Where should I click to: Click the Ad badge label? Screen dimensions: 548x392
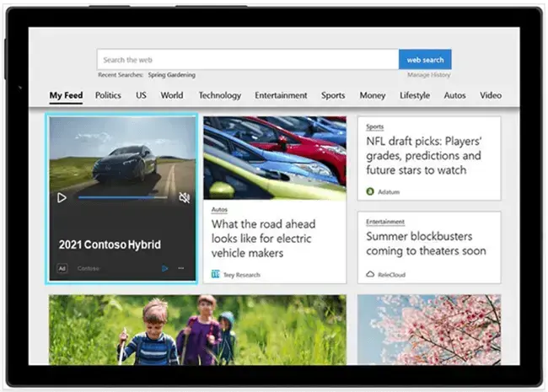tap(62, 269)
